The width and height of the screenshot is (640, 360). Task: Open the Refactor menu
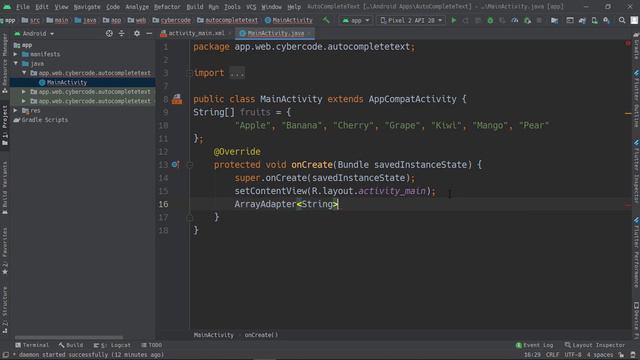tap(167, 7)
